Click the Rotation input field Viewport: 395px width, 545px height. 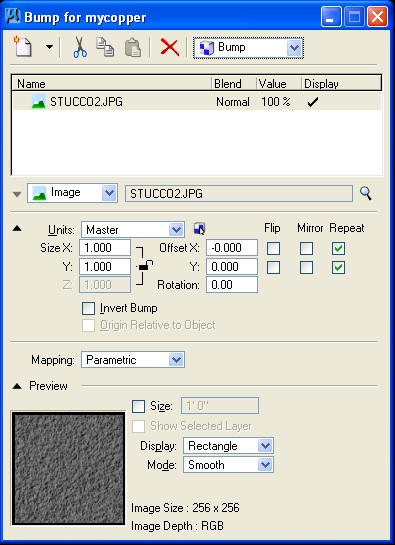pyautogui.click(x=232, y=285)
